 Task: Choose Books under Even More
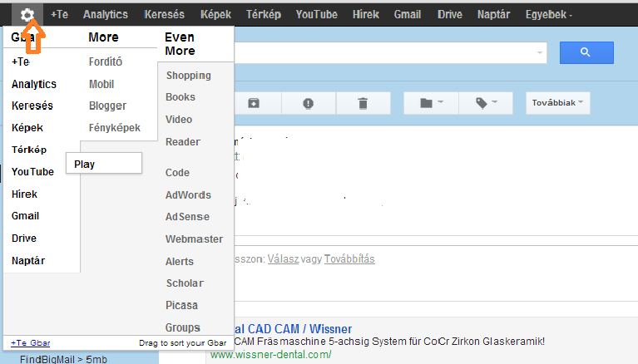coord(181,97)
